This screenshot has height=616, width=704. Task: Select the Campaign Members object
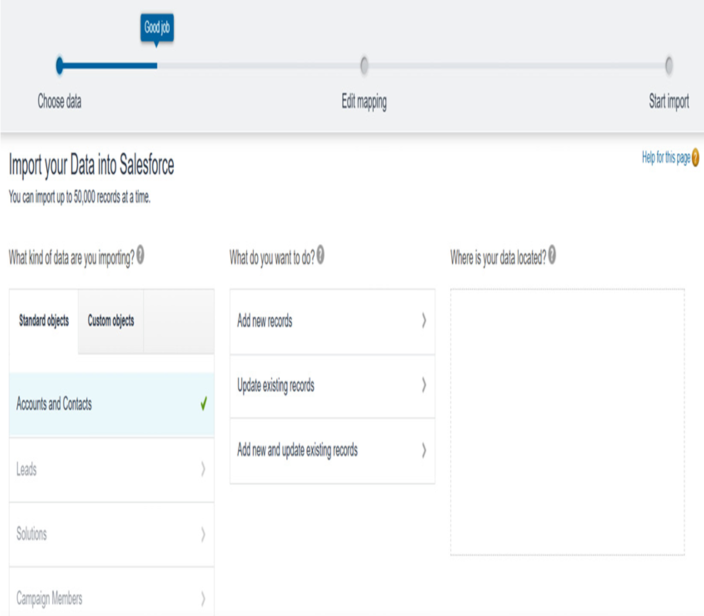(111, 593)
